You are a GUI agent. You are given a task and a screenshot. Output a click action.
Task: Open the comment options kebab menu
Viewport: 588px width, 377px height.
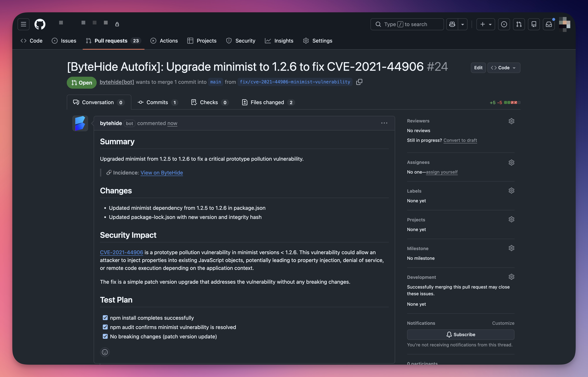point(384,123)
